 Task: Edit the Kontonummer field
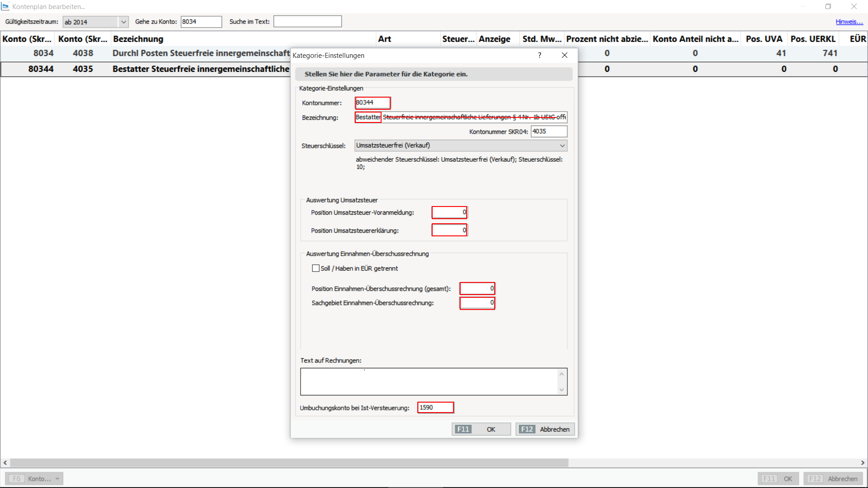373,103
